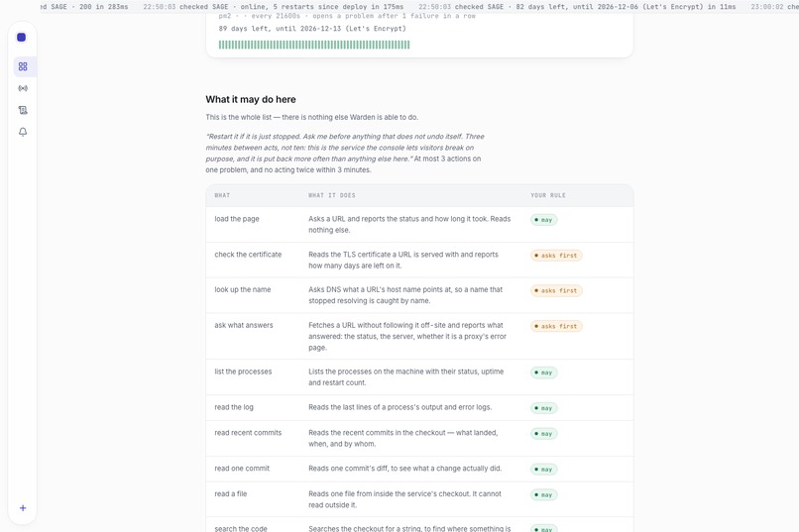Change 'asks first' rule for ask what answers
Viewport: 799px width, 532px height.
pyautogui.click(x=556, y=326)
